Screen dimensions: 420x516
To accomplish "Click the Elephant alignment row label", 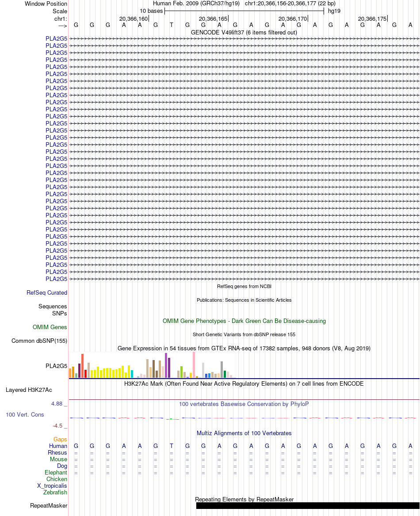I will pyautogui.click(x=56, y=473).
